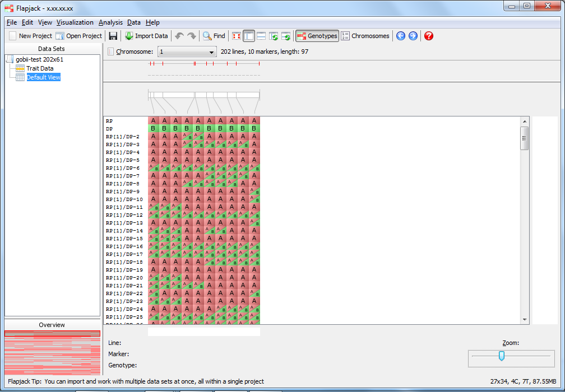Click line label RP[1]/DP-10
Screen dimensions: 565x392
click(x=124, y=199)
